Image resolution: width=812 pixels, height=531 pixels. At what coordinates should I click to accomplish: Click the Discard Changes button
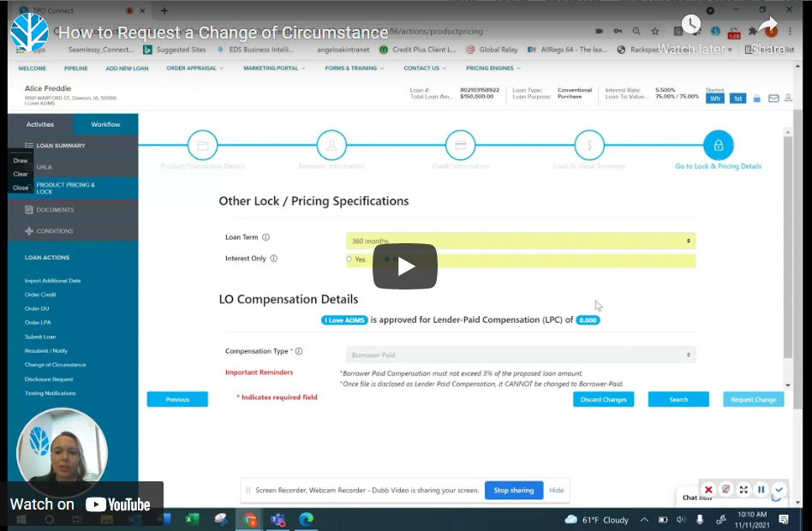click(603, 399)
